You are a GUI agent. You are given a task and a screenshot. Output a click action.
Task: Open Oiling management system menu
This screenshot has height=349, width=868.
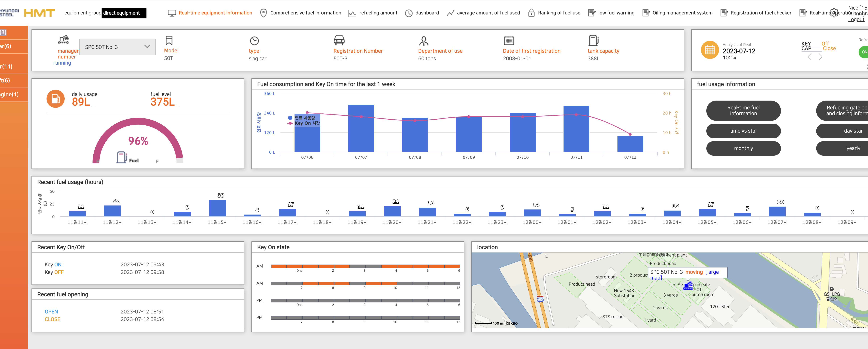(682, 13)
